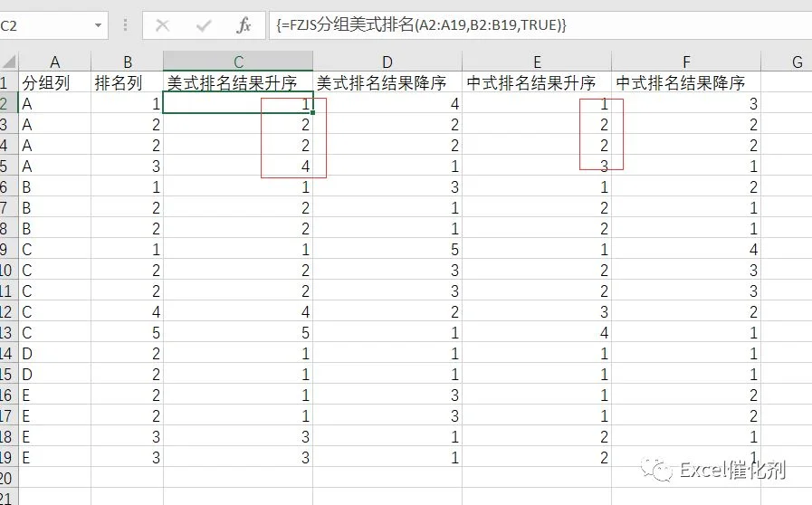Click cell F9 with value 4
This screenshot has width=812, height=505.
coord(686,249)
